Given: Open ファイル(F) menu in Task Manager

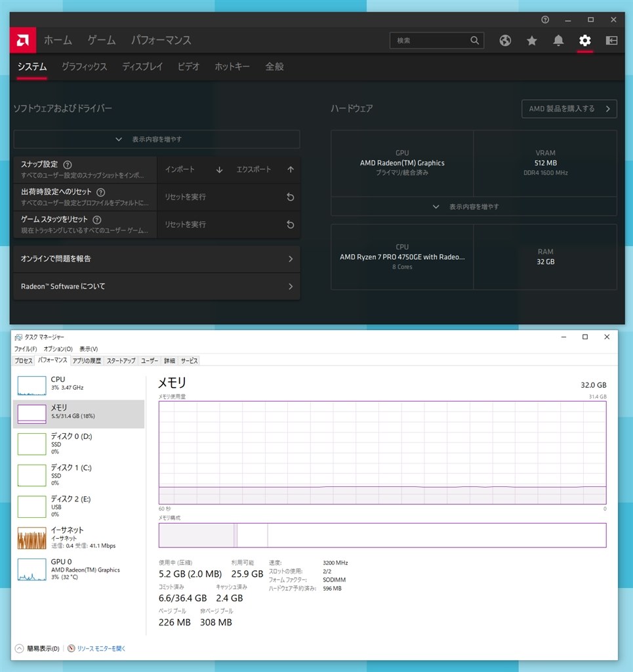Looking at the screenshot, I should [26, 349].
